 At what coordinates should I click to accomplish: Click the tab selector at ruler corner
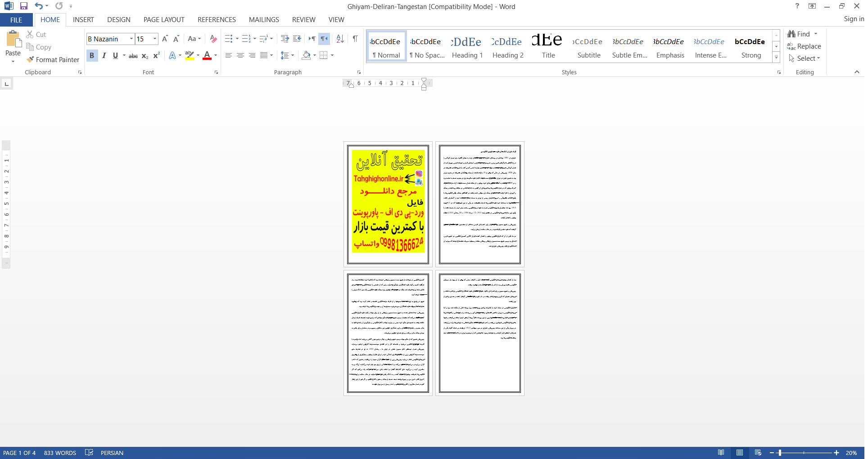6,84
